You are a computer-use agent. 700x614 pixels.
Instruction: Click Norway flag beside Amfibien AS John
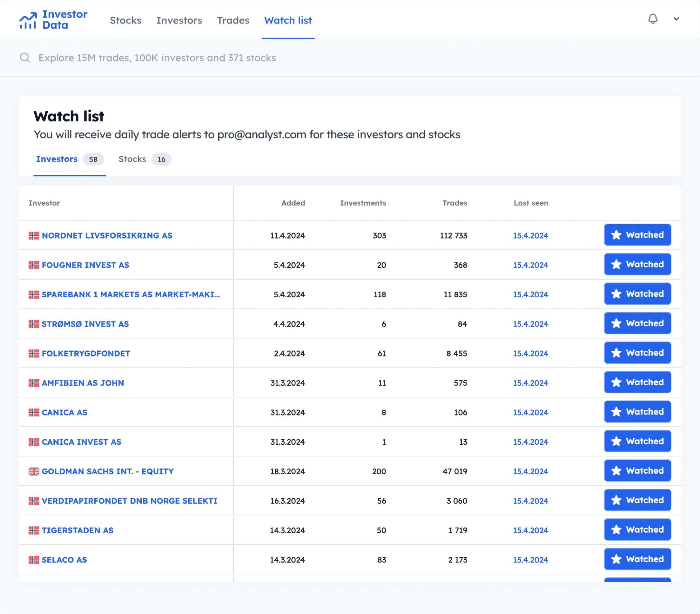(33, 383)
